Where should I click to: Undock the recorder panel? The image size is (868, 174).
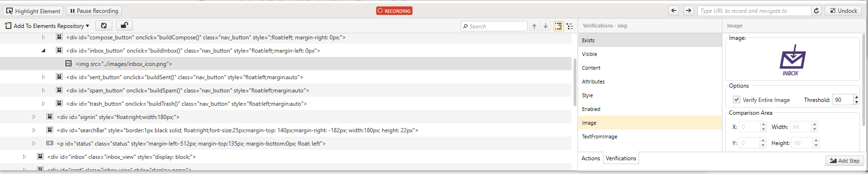[x=843, y=11]
